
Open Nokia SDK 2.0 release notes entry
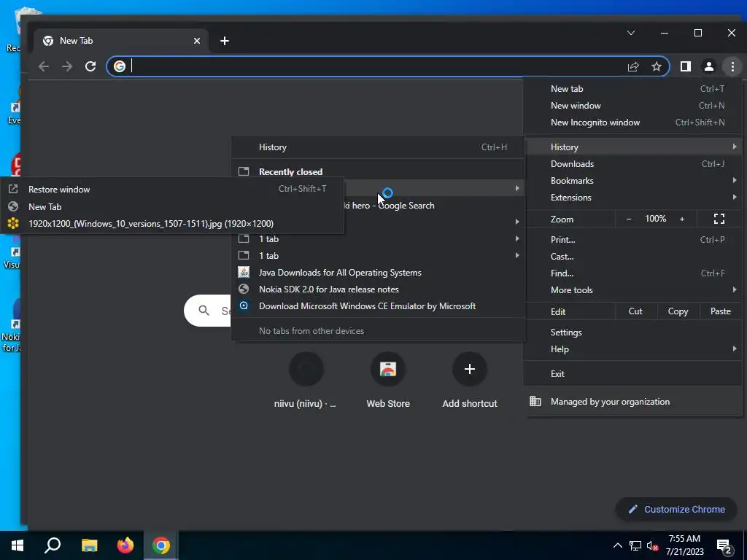pos(378,289)
